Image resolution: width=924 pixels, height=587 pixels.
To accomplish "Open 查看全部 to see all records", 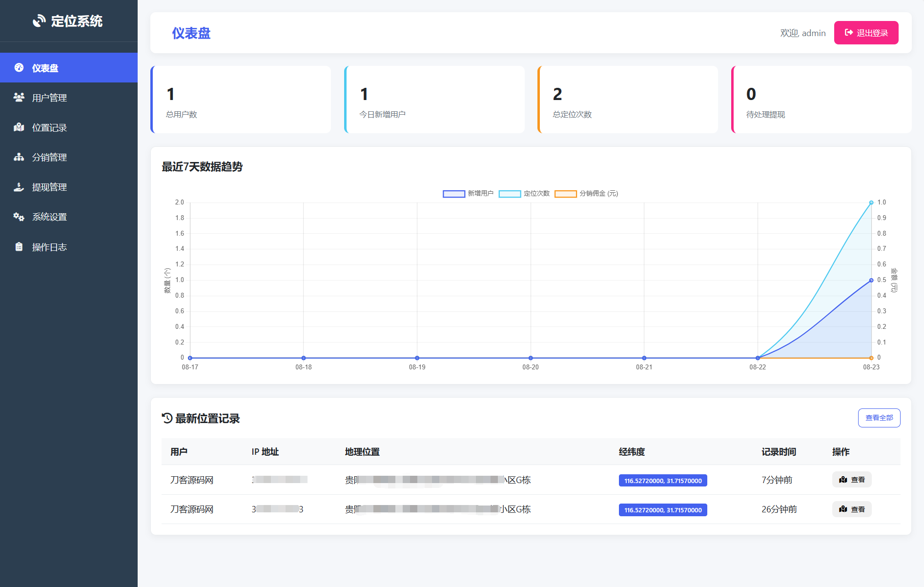I will tap(879, 418).
